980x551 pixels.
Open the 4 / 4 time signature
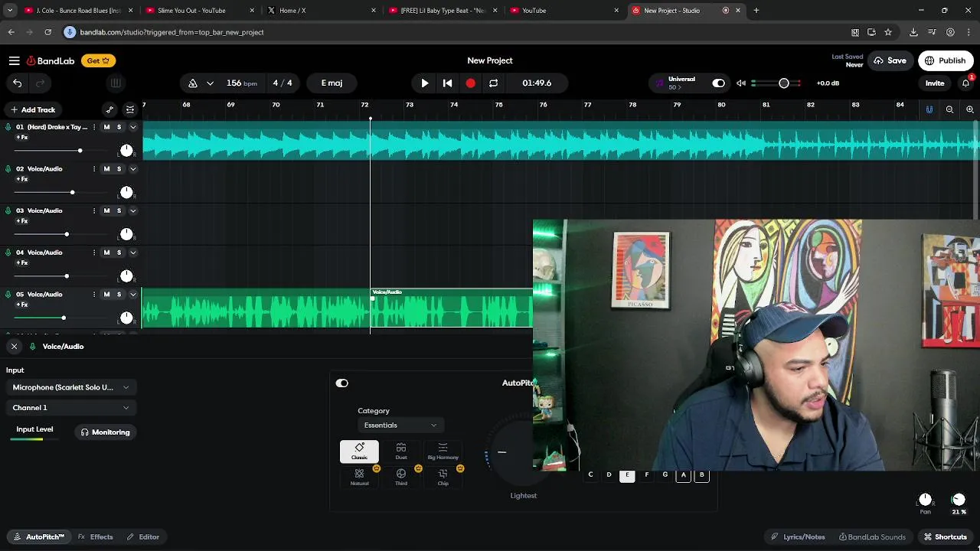coord(283,83)
